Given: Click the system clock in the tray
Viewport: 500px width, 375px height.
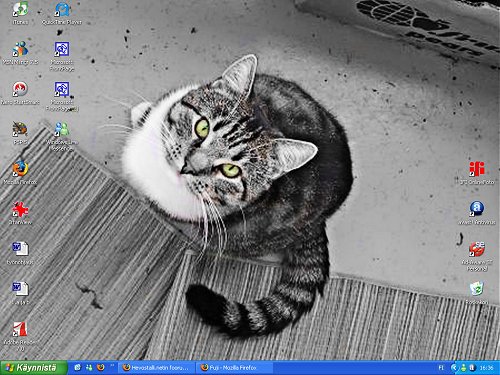Looking at the screenshot, I should [x=486, y=368].
